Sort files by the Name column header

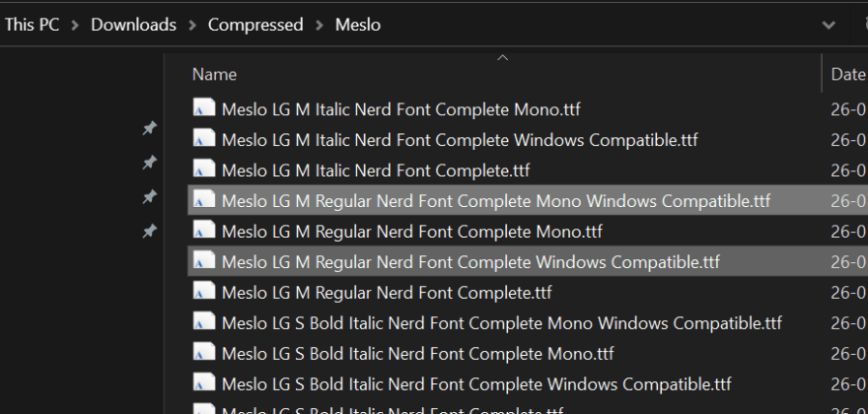coord(214,74)
